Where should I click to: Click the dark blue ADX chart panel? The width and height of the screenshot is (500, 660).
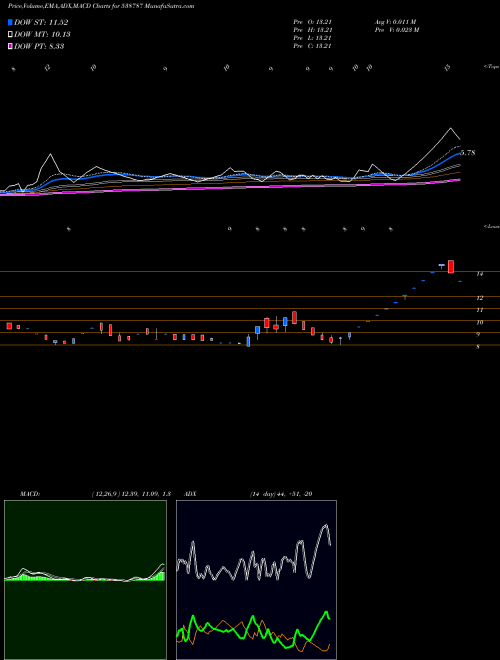click(256, 580)
